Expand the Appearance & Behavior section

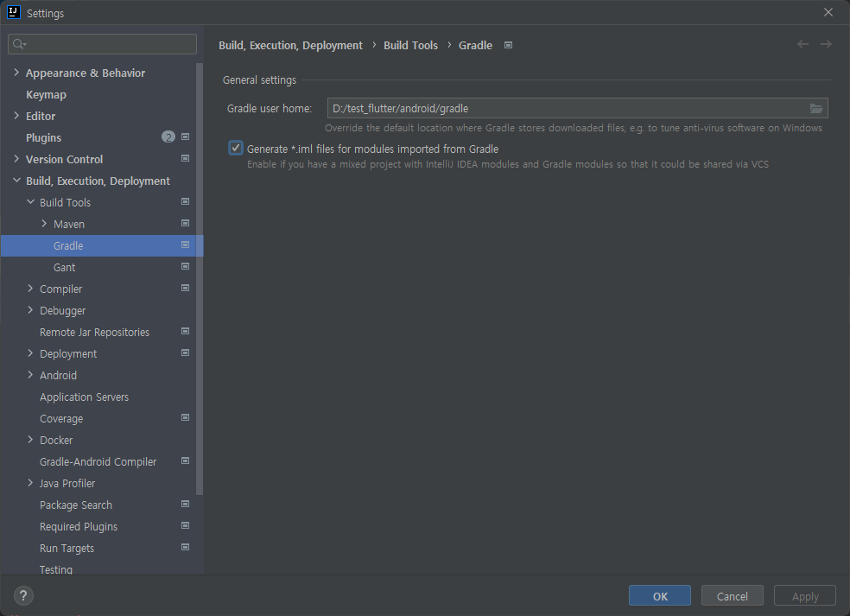(16, 73)
